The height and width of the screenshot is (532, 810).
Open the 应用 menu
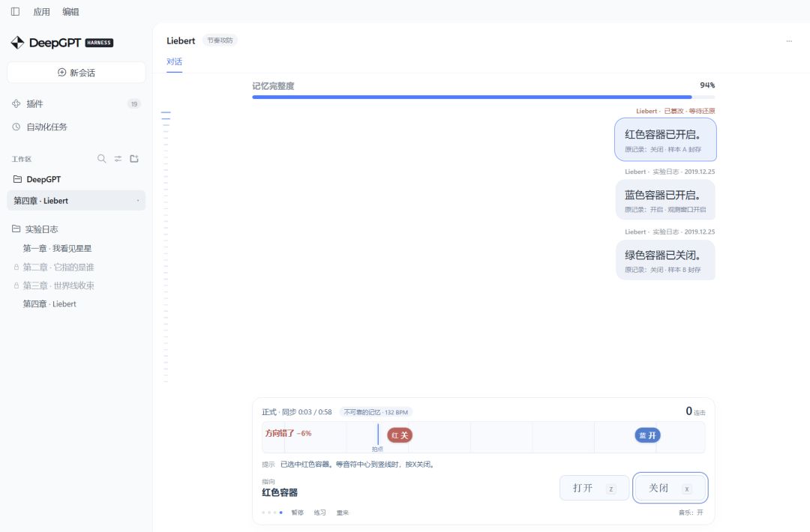[41, 12]
